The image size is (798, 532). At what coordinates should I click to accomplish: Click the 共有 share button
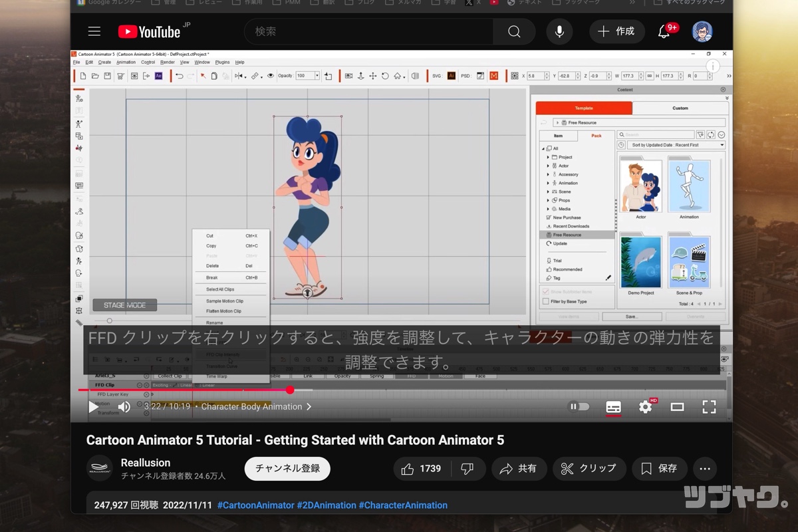click(519, 469)
